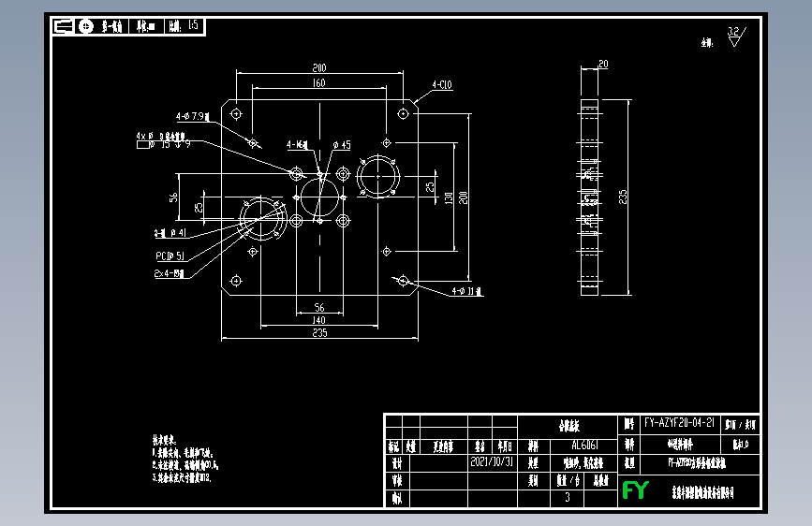812x526 pixels.
Task: Select the "4-C10" chamfer callout
Action: pos(442,85)
